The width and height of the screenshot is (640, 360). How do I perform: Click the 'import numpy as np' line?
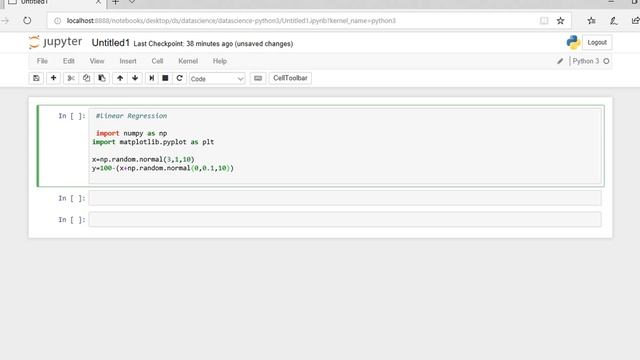click(131, 133)
